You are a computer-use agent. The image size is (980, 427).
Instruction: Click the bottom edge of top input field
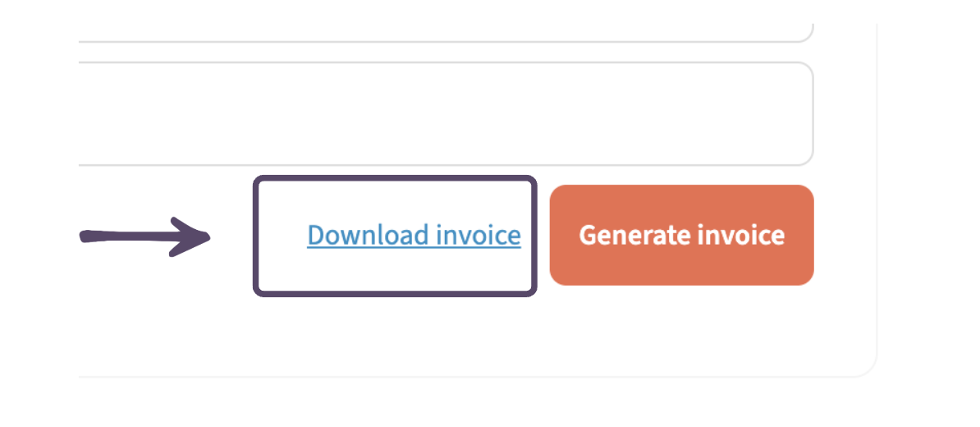pos(446,41)
